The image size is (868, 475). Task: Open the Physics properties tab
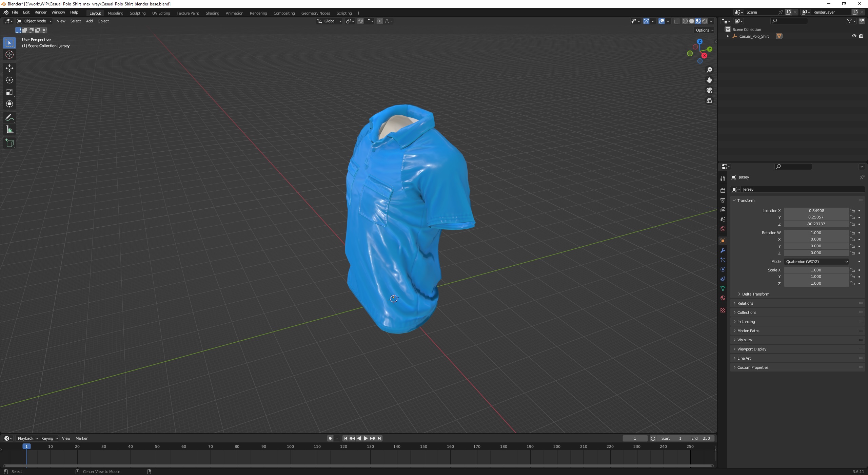coord(723,269)
